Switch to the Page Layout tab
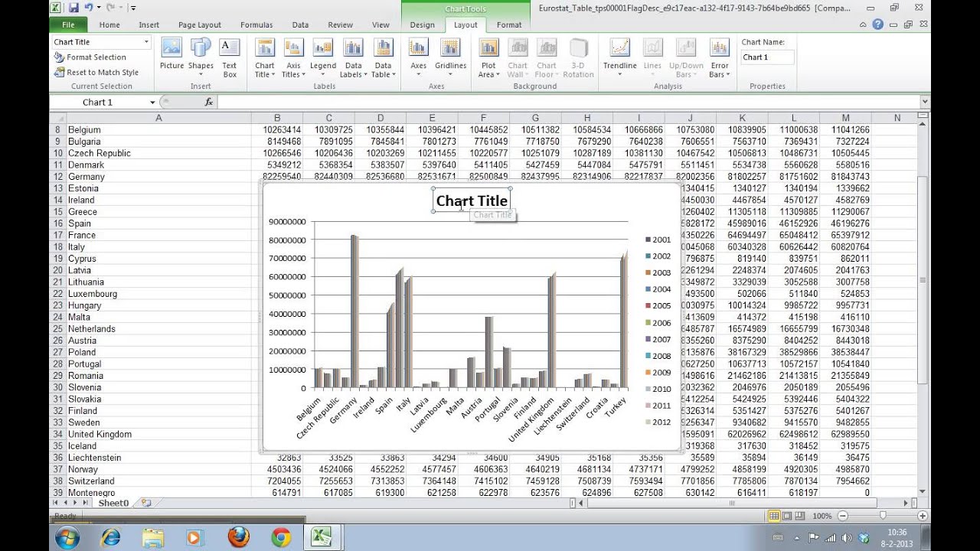The height and width of the screenshot is (551, 980). pos(200,24)
